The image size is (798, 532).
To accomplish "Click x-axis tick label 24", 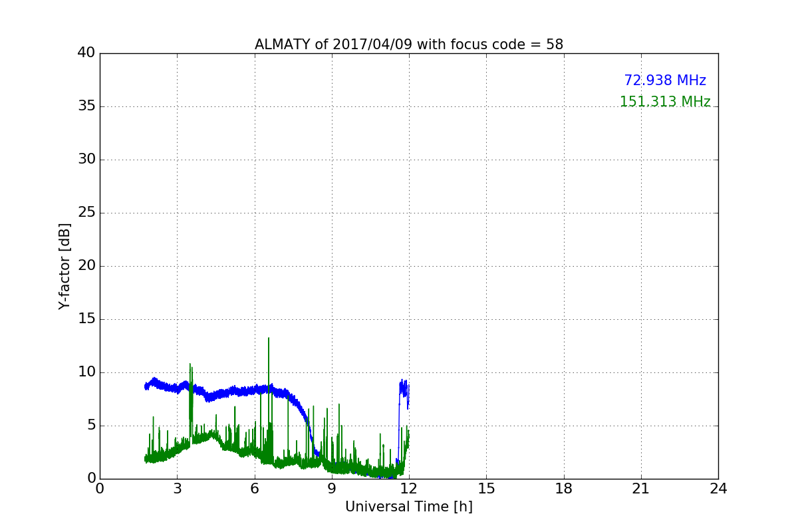I will 718,489.
